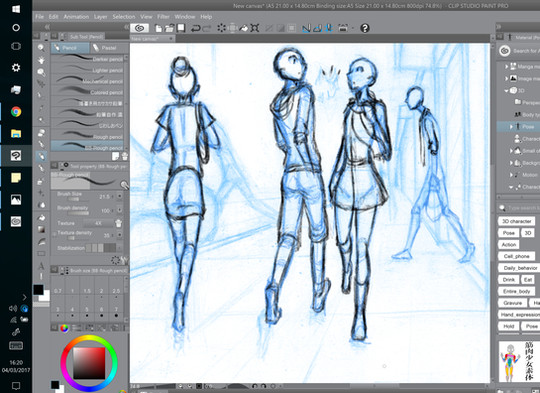Select the Eraser tool in the tool palette
Viewport: 540px width, 393px height.
point(41,132)
